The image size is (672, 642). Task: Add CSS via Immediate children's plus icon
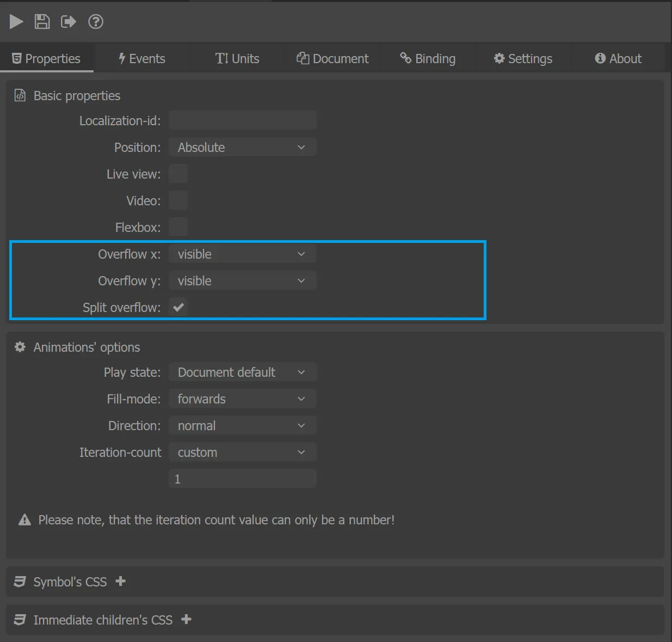click(x=186, y=619)
